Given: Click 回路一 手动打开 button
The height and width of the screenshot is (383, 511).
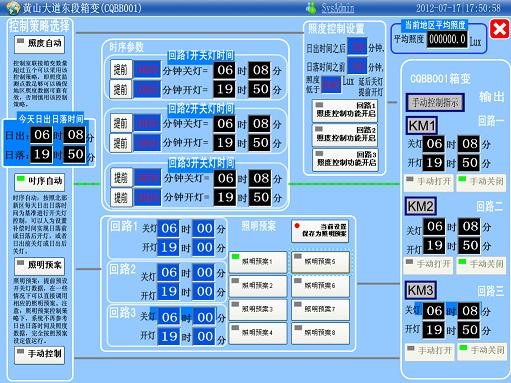Looking at the screenshot, I should click(429, 183).
